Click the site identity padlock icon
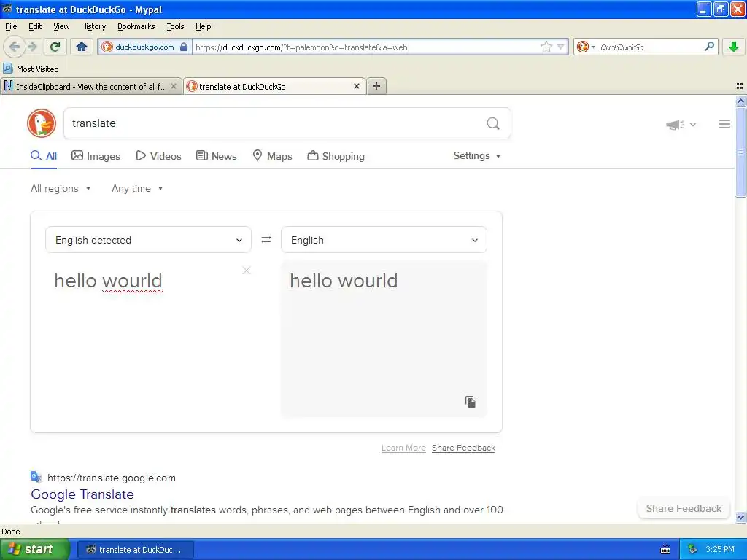The image size is (747, 560). point(184,47)
